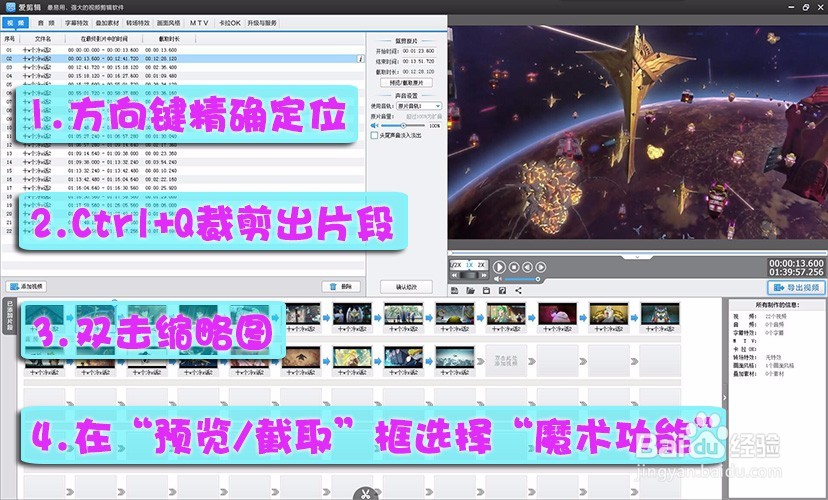Click the 序号 column header
Image resolution: width=828 pixels, height=500 pixels.
(x=10, y=39)
